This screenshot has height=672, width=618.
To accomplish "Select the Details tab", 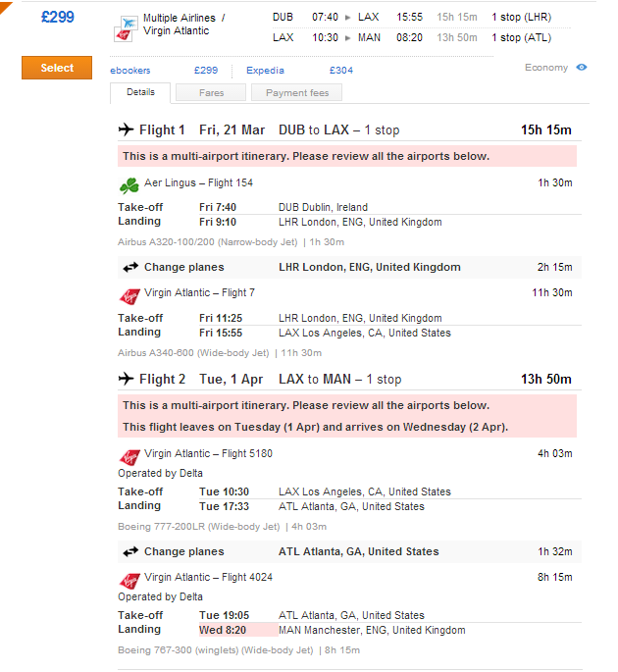I will (140, 92).
